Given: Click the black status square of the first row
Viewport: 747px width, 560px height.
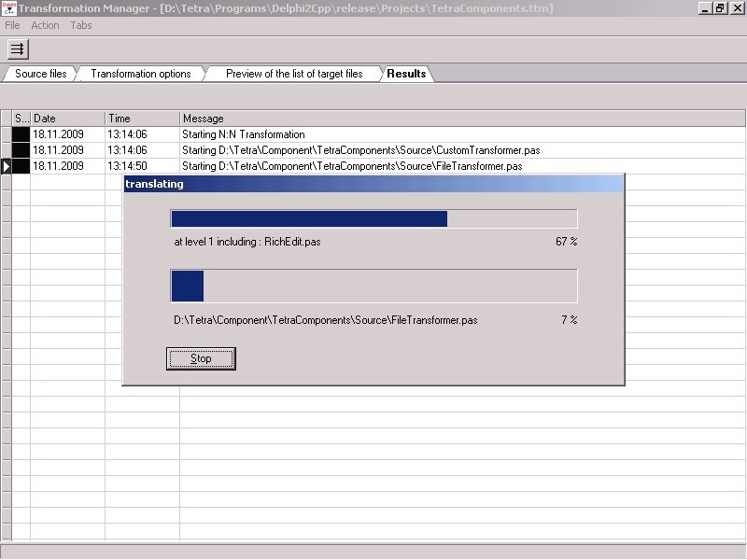Looking at the screenshot, I should (19, 133).
